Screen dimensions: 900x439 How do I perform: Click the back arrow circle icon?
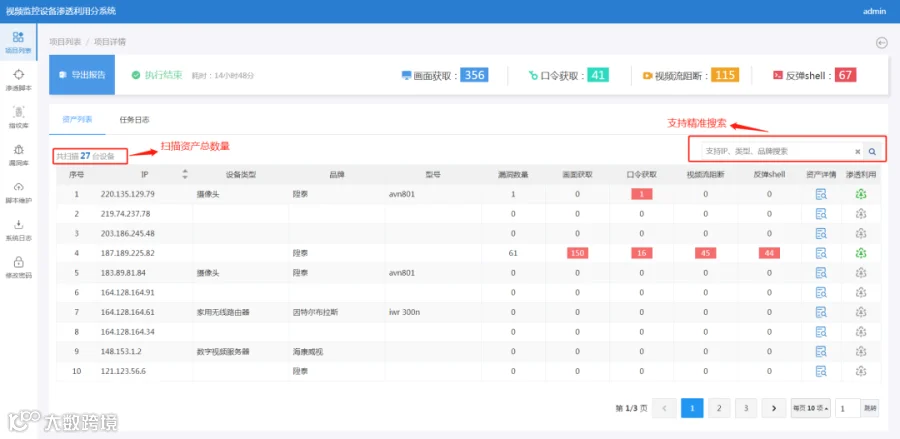tap(882, 42)
